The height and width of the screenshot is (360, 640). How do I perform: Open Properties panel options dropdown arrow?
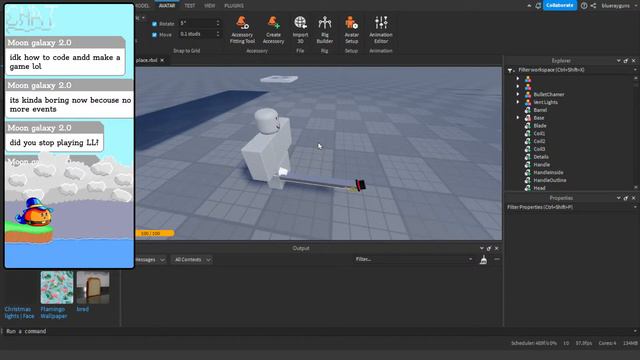(618, 198)
